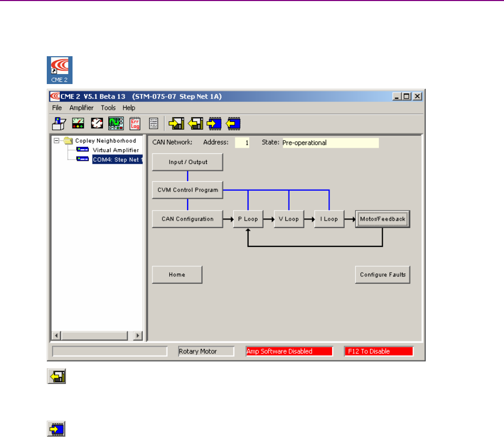The width and height of the screenshot is (504, 437).
Task: Open the Tools menu
Action: tap(108, 108)
